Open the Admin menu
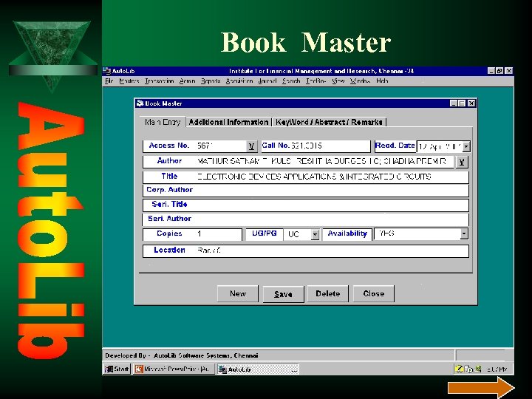Viewport: 532px width, 399px height. click(187, 81)
